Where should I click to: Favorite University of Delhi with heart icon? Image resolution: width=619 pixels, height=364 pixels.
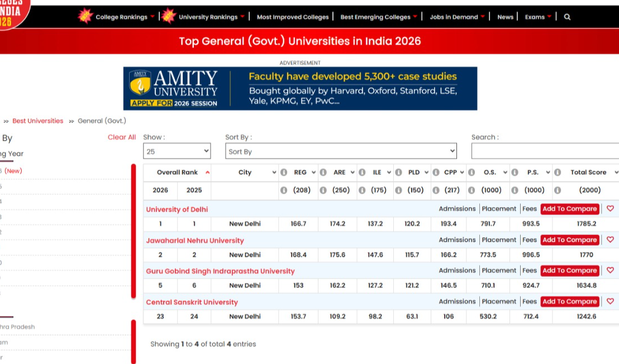point(610,209)
